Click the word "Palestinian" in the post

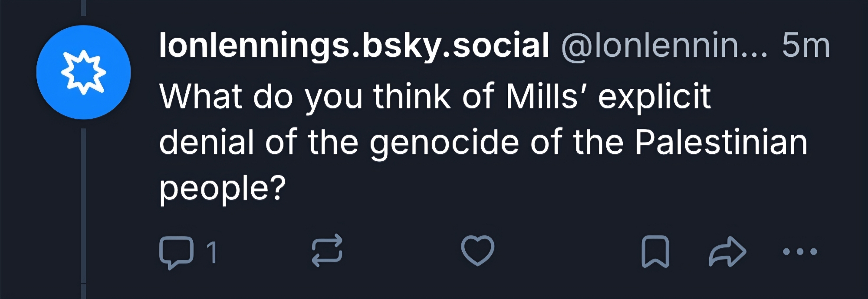pyautogui.click(x=721, y=143)
